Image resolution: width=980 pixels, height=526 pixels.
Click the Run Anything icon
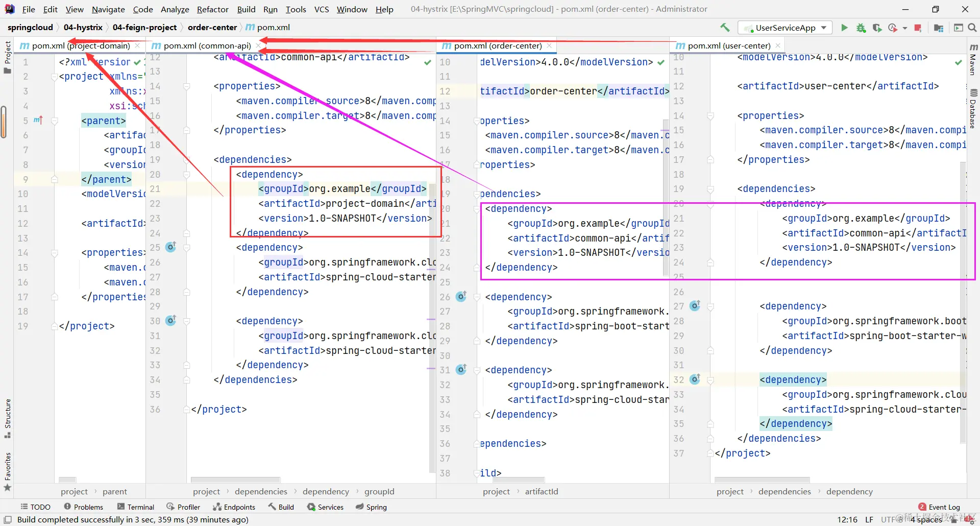point(958,28)
